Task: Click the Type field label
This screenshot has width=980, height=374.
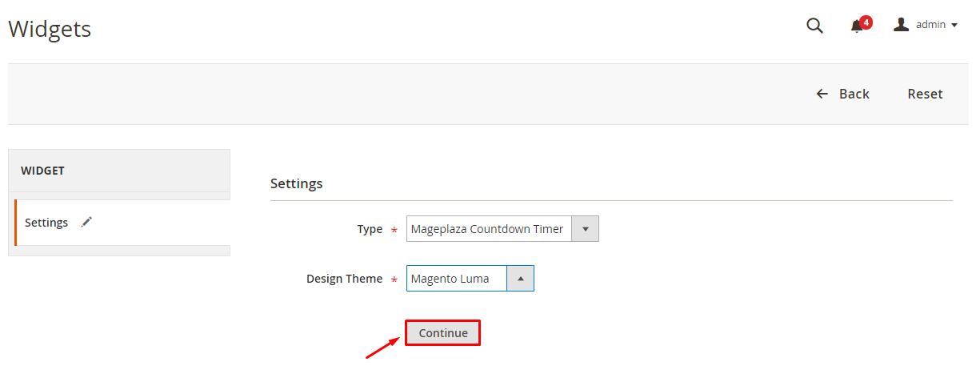Action: [370, 229]
